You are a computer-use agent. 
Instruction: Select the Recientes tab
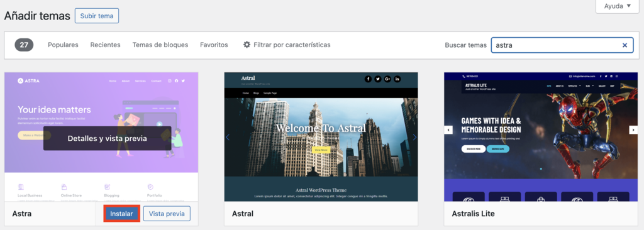tap(105, 45)
